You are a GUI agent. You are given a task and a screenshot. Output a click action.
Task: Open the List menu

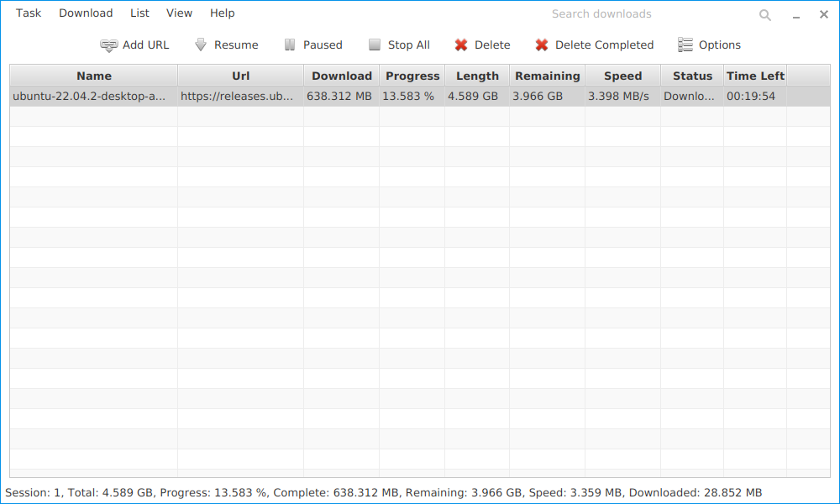139,13
